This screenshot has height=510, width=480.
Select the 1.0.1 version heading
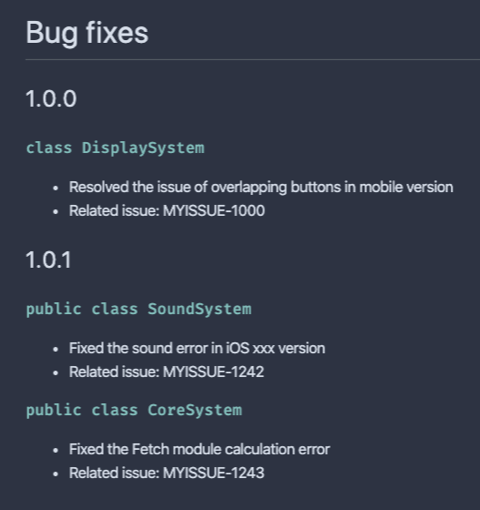(x=49, y=260)
